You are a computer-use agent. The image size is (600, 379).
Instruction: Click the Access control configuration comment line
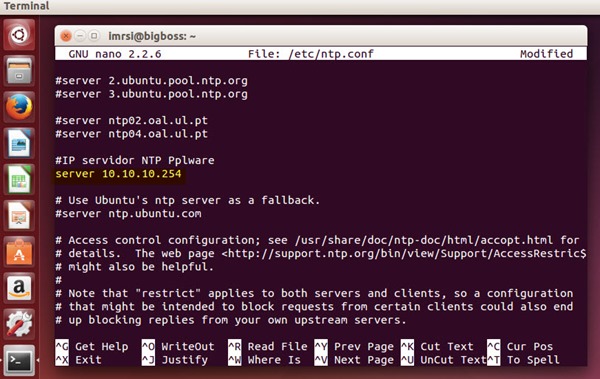[317, 240]
